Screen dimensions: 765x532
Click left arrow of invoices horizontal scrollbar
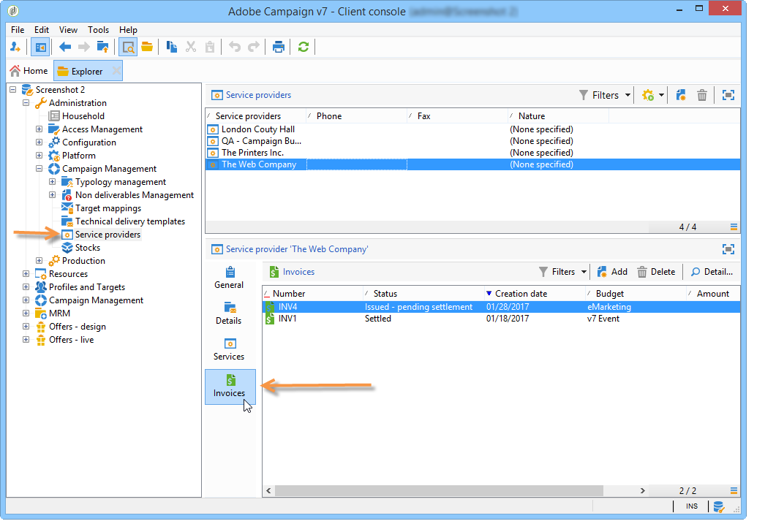coord(268,490)
